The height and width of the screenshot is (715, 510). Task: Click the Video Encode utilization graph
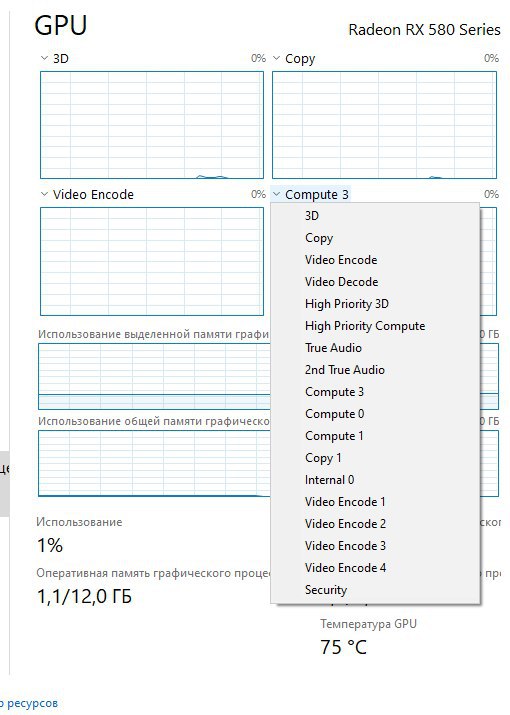point(152,261)
